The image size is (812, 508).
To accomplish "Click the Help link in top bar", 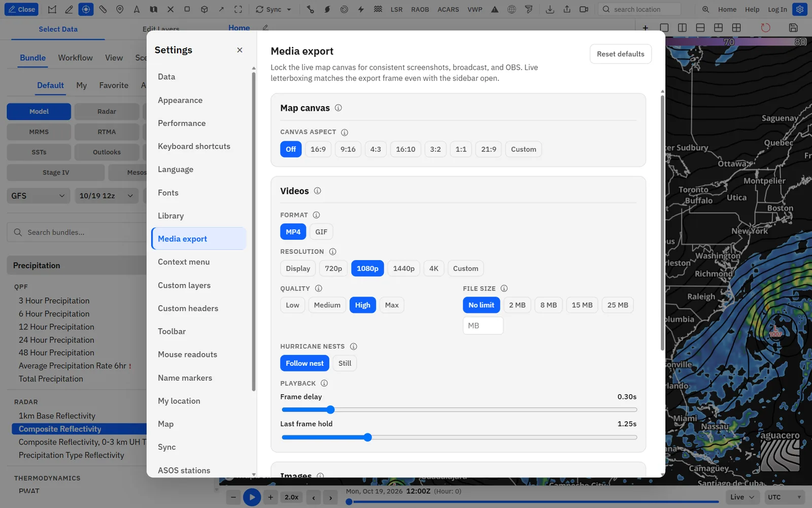I will pos(752,9).
